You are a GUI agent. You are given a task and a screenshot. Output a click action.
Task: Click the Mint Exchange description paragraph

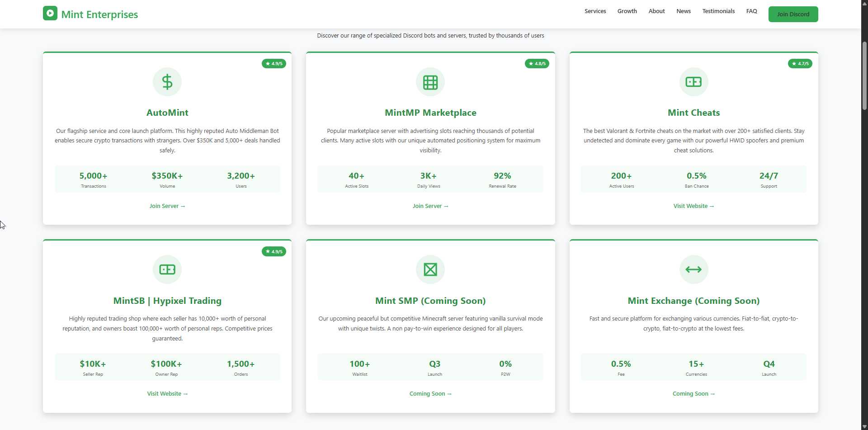(x=693, y=324)
